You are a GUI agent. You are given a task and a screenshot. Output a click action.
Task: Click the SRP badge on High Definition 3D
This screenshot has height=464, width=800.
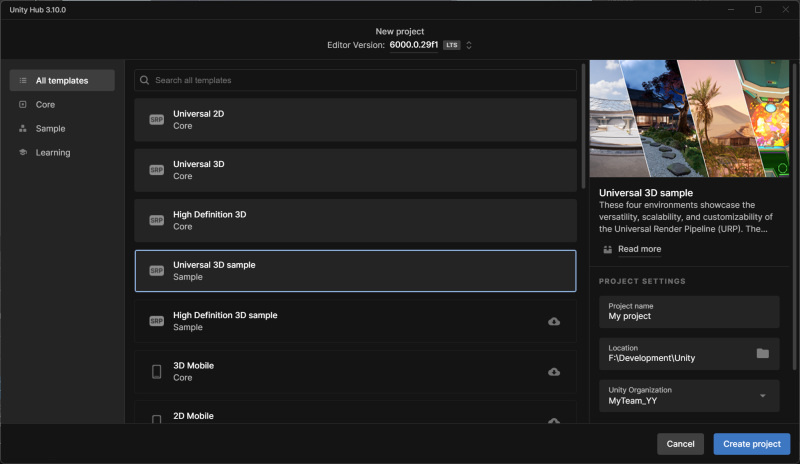point(157,221)
